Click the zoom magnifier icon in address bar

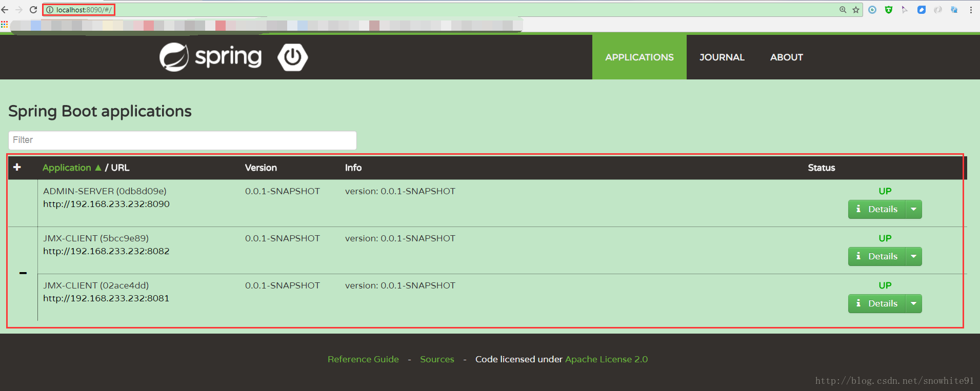[x=843, y=10]
